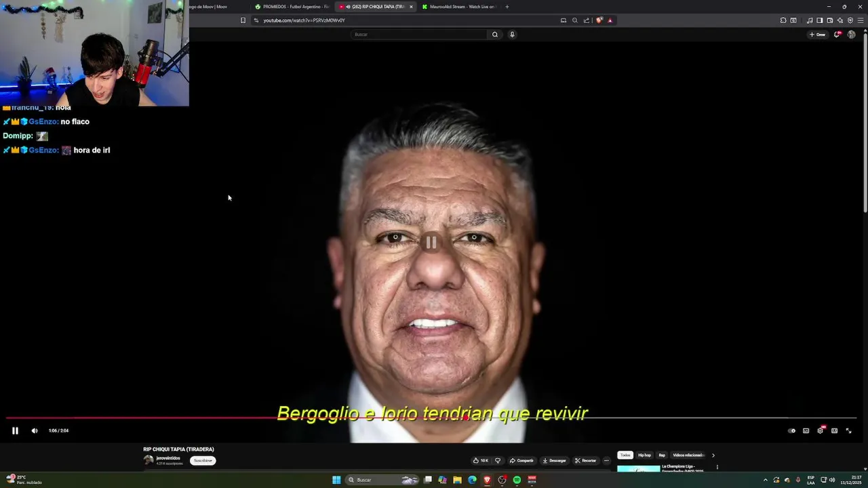The image size is (868, 488).
Task: Mute the video with the volume icon
Action: click(x=35, y=430)
